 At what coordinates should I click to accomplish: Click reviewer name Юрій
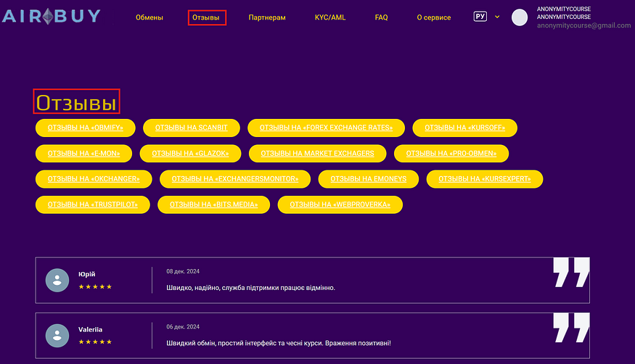[86, 274]
